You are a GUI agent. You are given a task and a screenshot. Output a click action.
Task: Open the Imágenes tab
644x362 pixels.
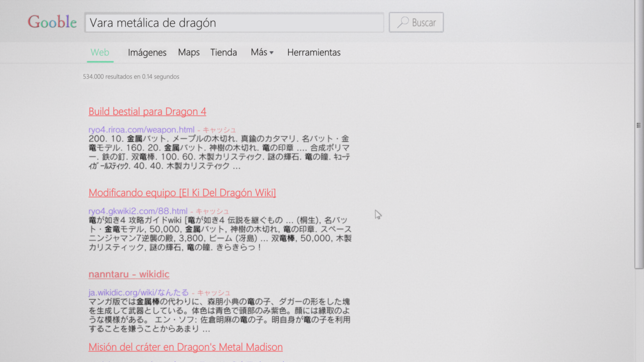[x=147, y=53]
